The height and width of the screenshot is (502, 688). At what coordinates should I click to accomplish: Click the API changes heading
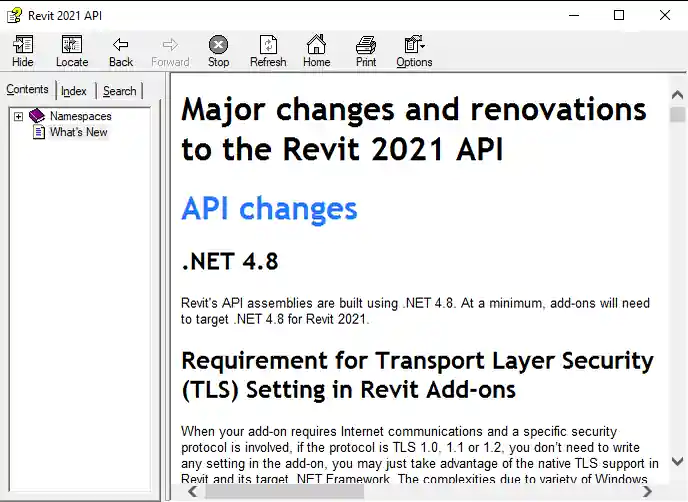tap(269, 208)
